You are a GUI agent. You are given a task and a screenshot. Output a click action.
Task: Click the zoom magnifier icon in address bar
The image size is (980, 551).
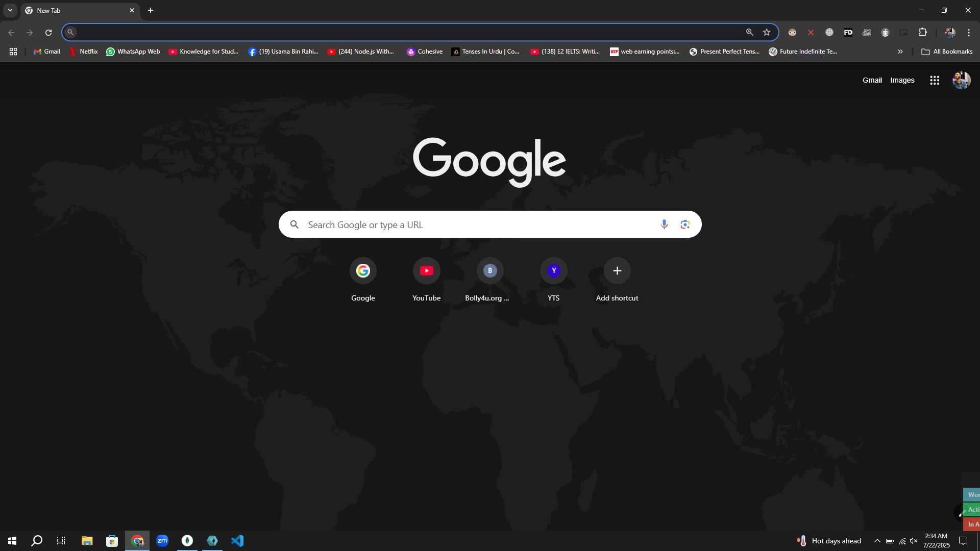coord(749,32)
